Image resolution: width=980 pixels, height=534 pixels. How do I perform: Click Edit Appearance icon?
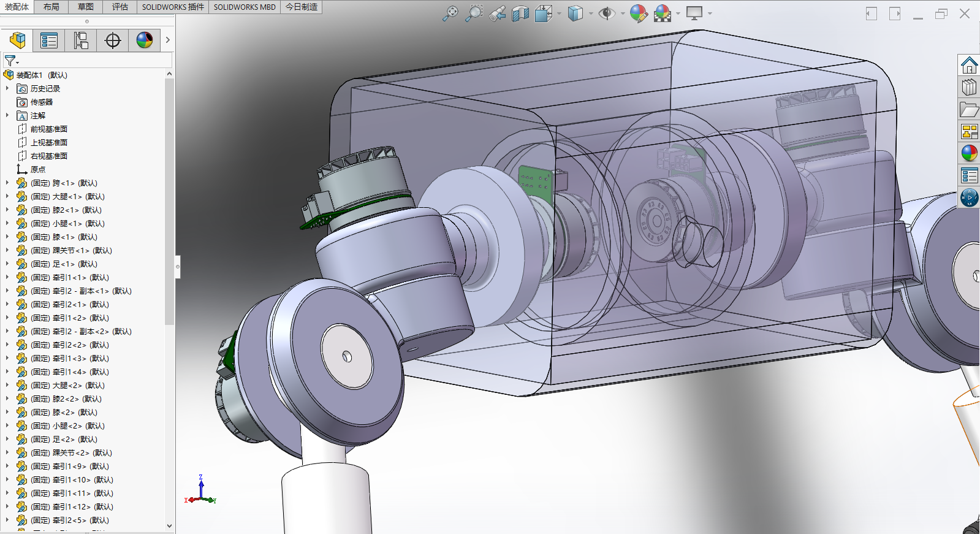pyautogui.click(x=639, y=13)
